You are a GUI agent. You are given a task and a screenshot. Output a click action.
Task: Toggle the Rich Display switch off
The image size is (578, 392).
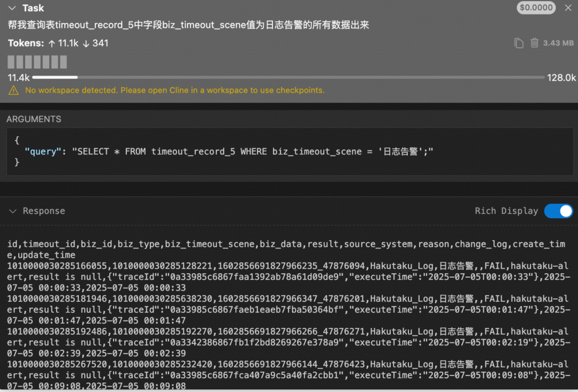(558, 211)
